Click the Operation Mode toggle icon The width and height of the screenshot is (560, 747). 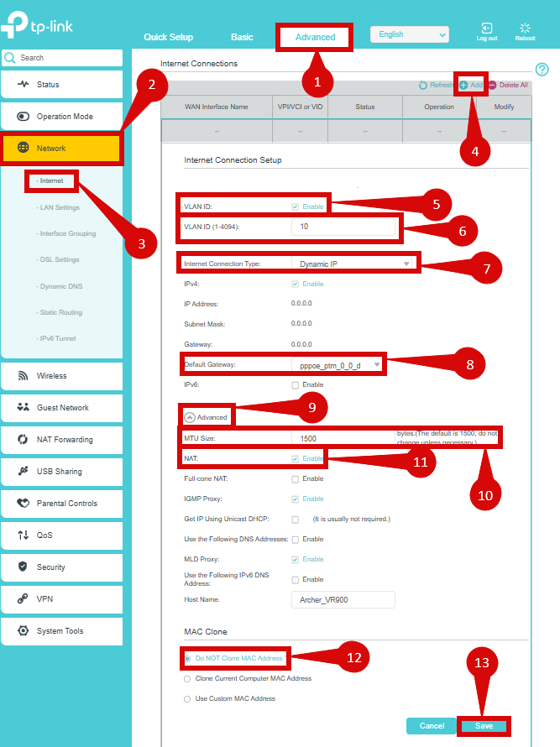(23, 116)
